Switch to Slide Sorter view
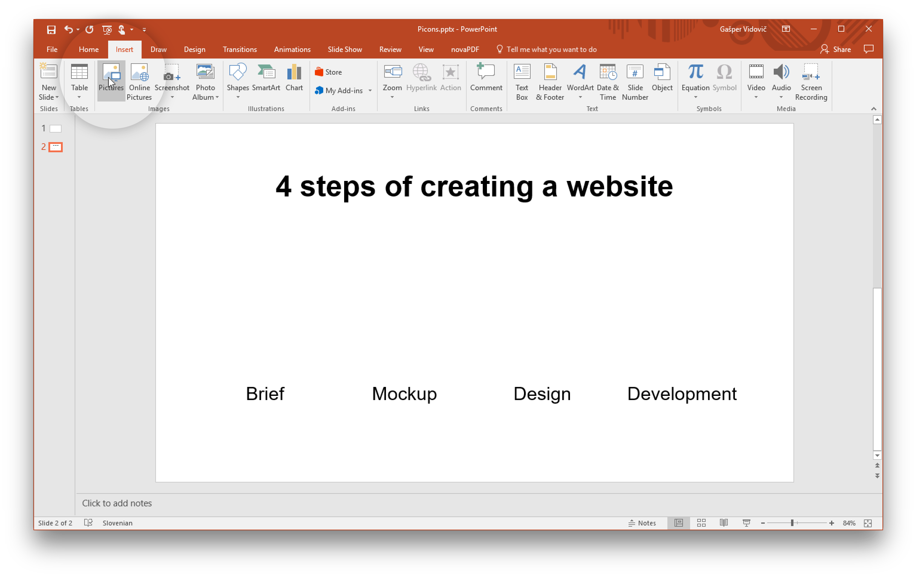The width and height of the screenshot is (924, 578). [701, 523]
